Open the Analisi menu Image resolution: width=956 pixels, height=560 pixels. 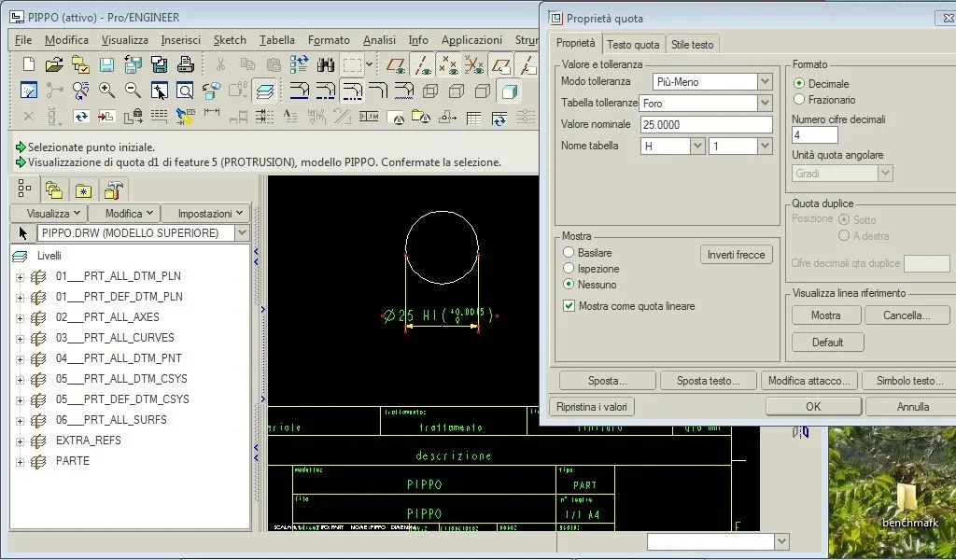coord(379,40)
